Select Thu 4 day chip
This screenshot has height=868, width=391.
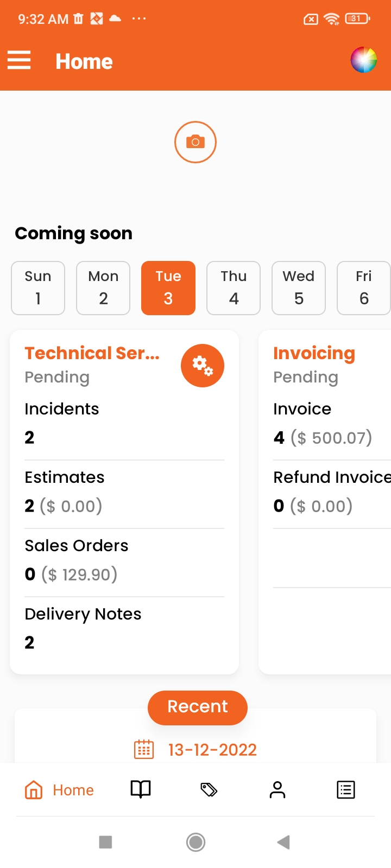pos(234,288)
